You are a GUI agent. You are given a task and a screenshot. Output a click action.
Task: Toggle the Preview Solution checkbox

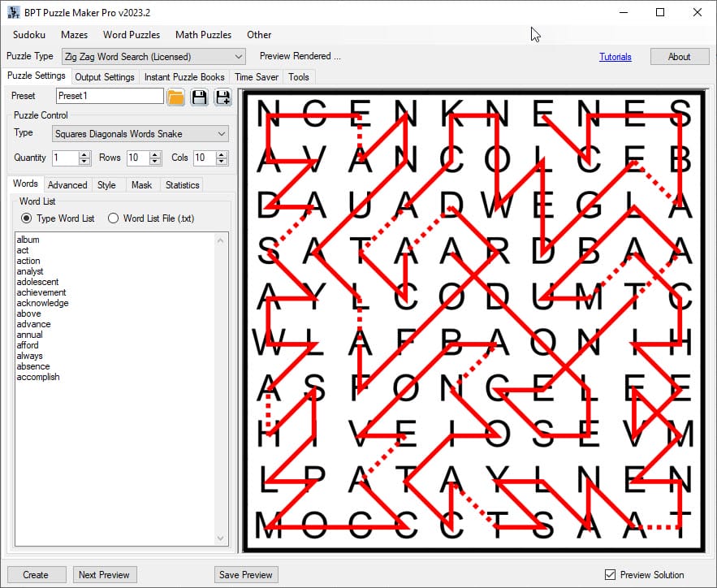pos(611,575)
